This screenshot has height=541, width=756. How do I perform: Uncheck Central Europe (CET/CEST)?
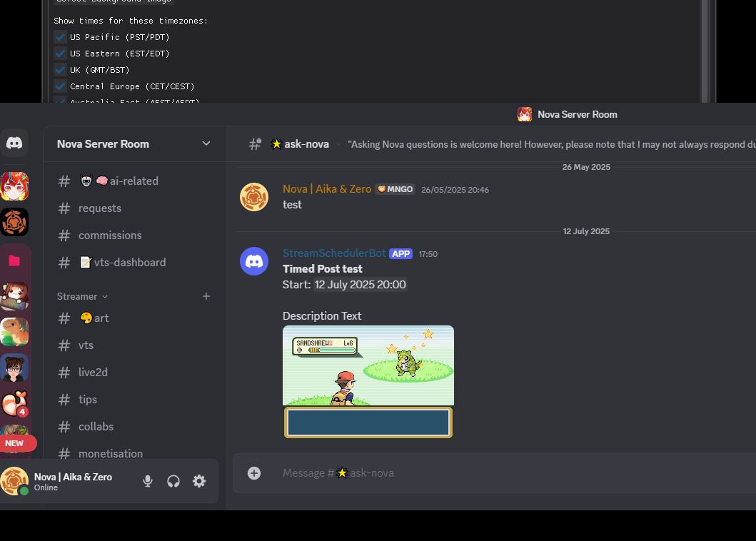pyautogui.click(x=60, y=86)
